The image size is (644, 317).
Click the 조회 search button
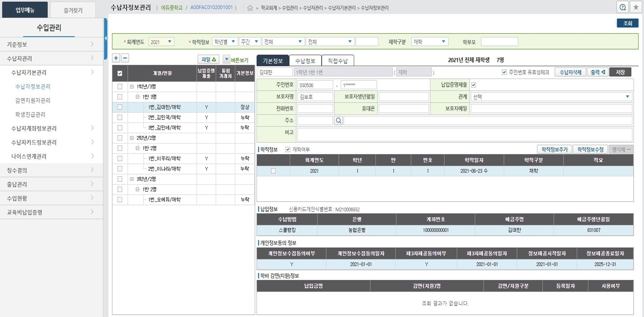(x=628, y=23)
